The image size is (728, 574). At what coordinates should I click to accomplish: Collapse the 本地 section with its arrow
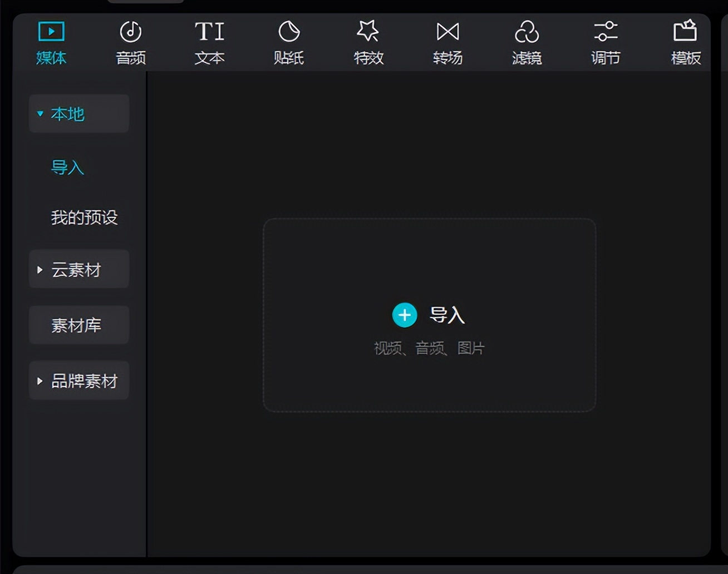pos(39,113)
